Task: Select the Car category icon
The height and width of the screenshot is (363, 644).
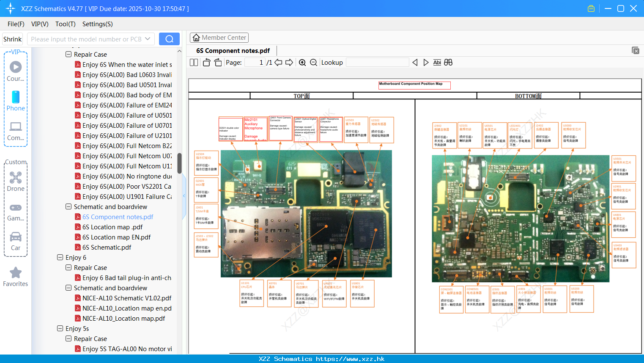Action: 16,236
